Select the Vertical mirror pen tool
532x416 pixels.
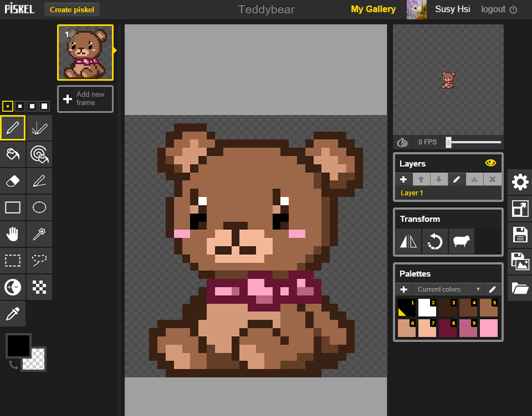click(x=39, y=128)
